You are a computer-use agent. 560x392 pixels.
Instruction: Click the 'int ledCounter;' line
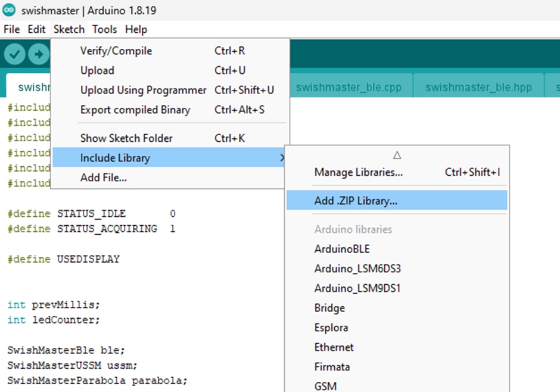coord(54,319)
